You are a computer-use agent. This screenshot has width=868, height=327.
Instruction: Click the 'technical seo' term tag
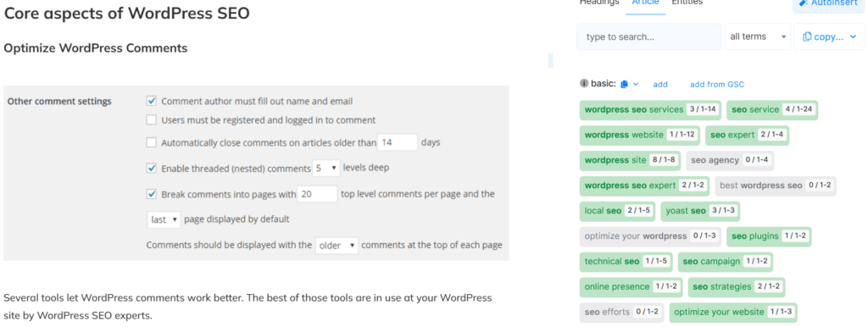(626, 262)
